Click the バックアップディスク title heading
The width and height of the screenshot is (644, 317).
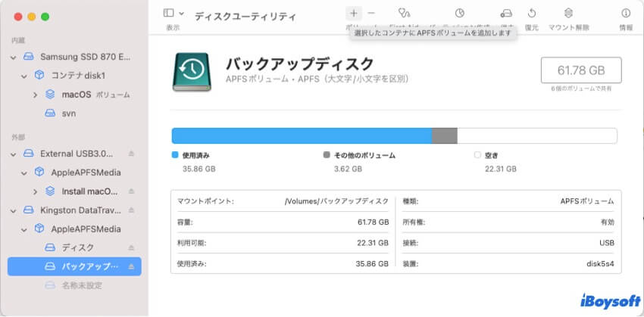coord(300,64)
